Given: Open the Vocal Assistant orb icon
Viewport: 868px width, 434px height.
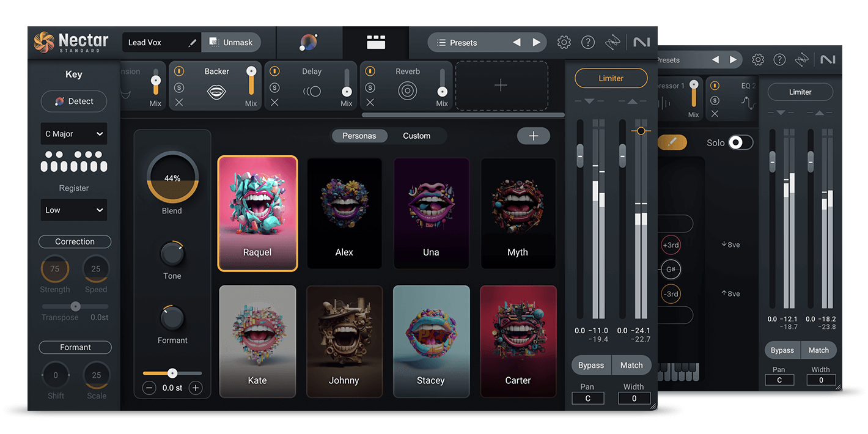Looking at the screenshot, I should point(309,42).
